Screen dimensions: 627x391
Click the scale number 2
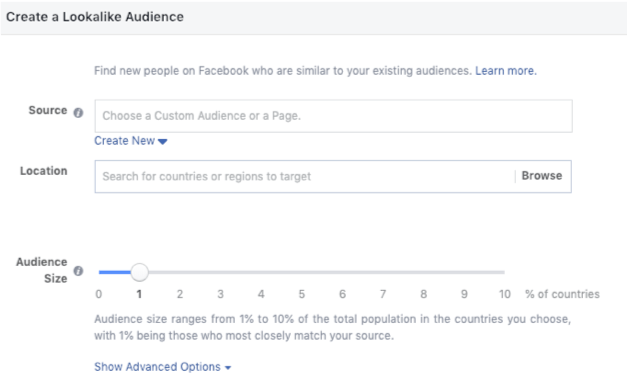(x=180, y=294)
